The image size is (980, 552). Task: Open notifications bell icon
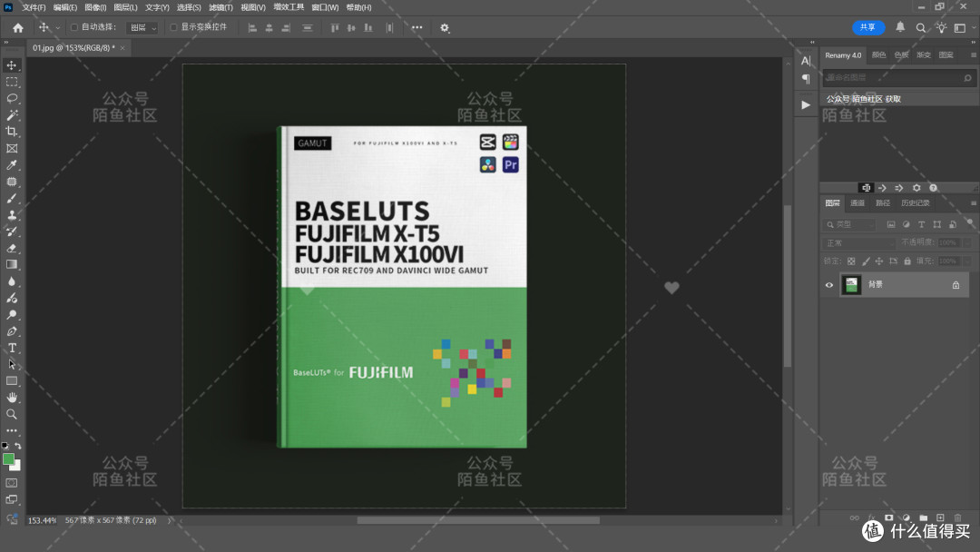click(900, 27)
